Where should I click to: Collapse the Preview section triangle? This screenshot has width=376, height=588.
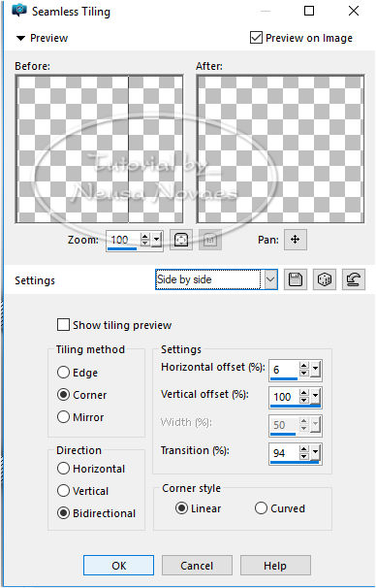point(20,38)
